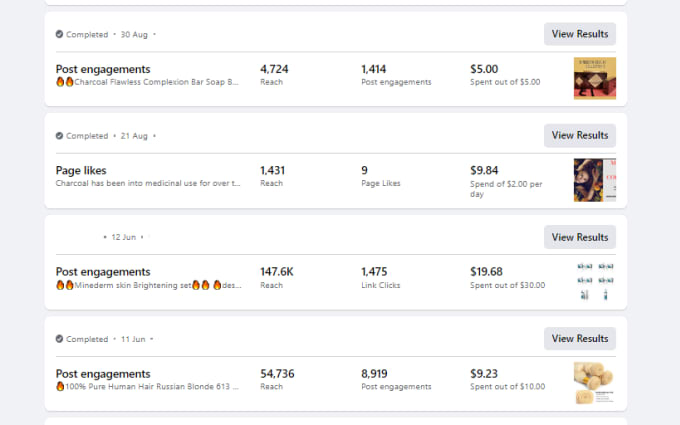Click the $9.84 spend amount
This screenshot has width=680, height=425.
pos(484,170)
